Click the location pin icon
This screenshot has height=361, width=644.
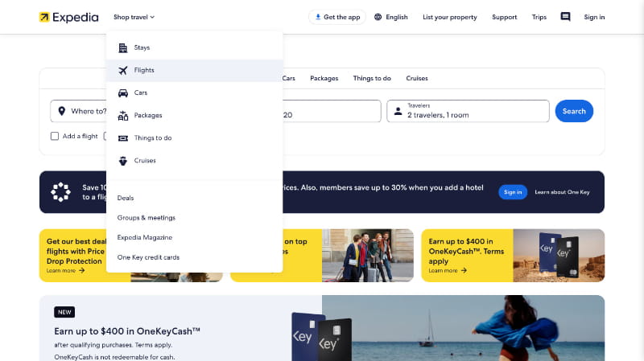tap(62, 111)
